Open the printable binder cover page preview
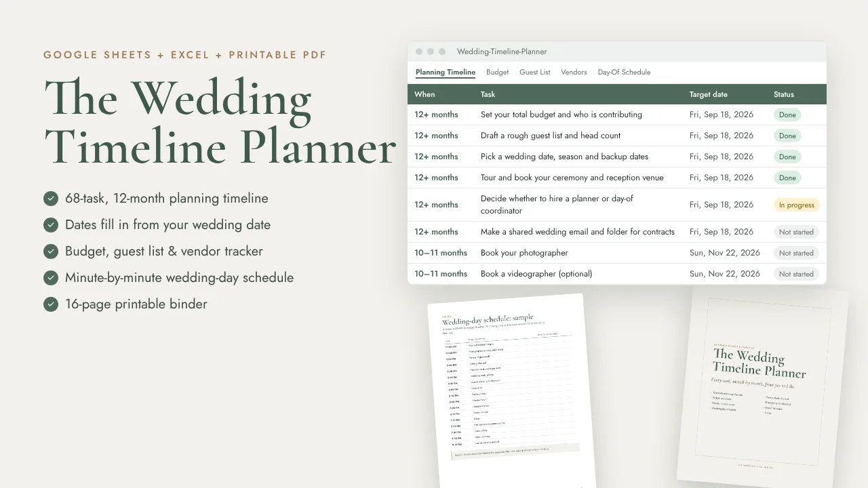This screenshot has height=488, width=868. point(763,386)
